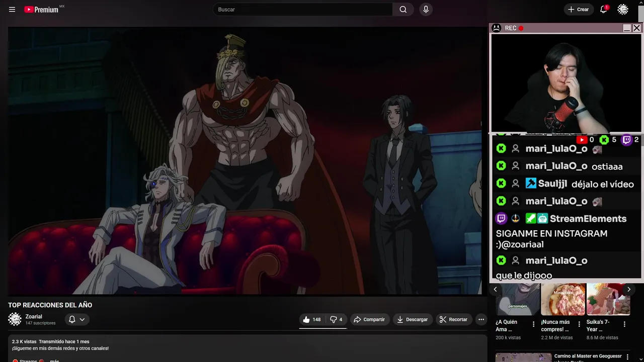644x362 pixels.
Task: Open ¡Nunca más compres! minipizzas thumbnail
Action: pyautogui.click(x=563, y=299)
